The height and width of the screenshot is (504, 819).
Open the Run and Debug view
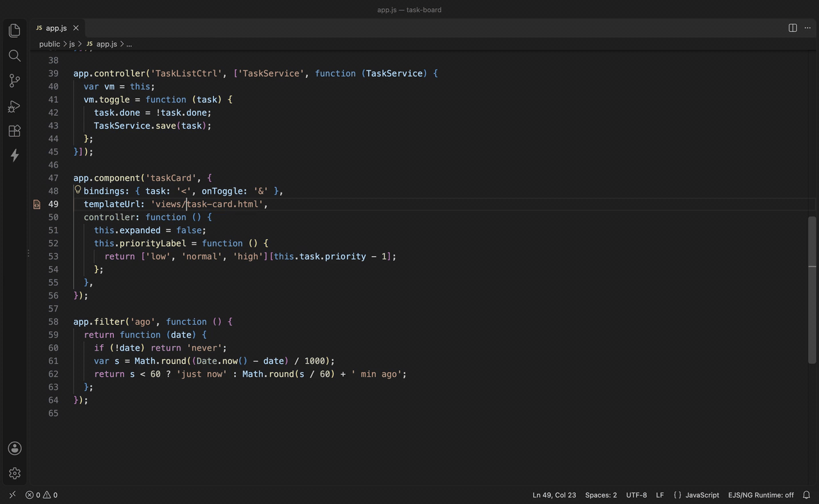coord(15,106)
